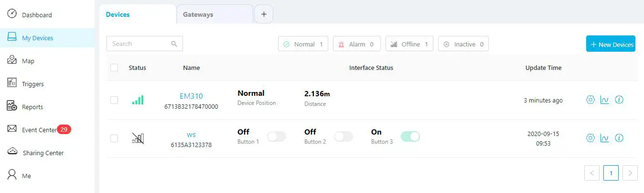644x193 pixels.
Task: Open Triggers in the sidebar
Action: (32, 84)
